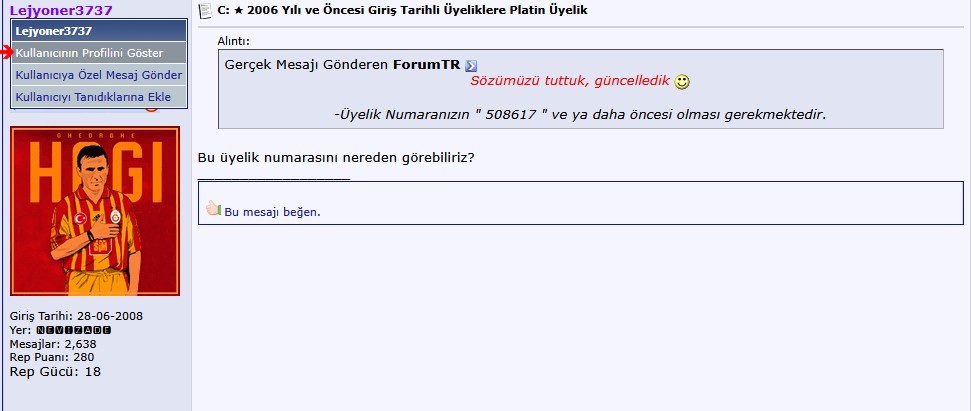Click the dark Lejyoner3737 popup menu header

coord(99,31)
